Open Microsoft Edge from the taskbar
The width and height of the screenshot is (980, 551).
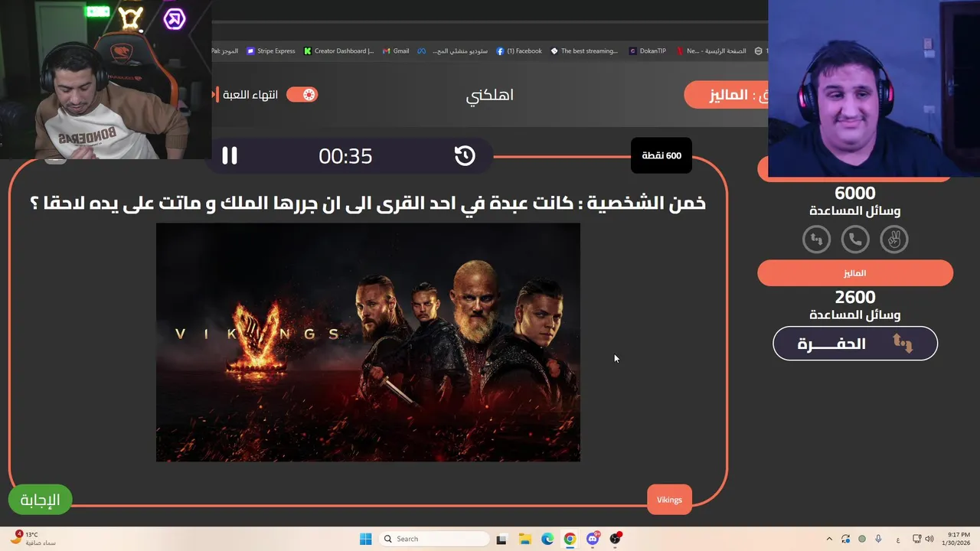coord(547,539)
